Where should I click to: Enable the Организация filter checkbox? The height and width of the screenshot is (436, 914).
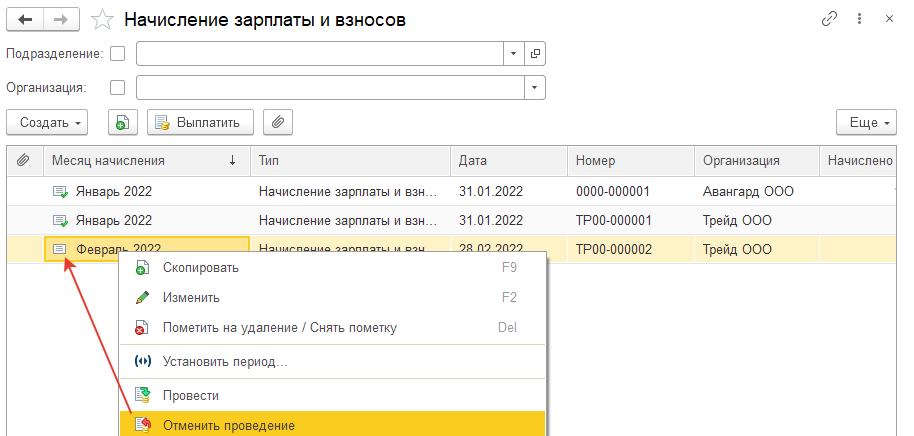pyautogui.click(x=118, y=88)
